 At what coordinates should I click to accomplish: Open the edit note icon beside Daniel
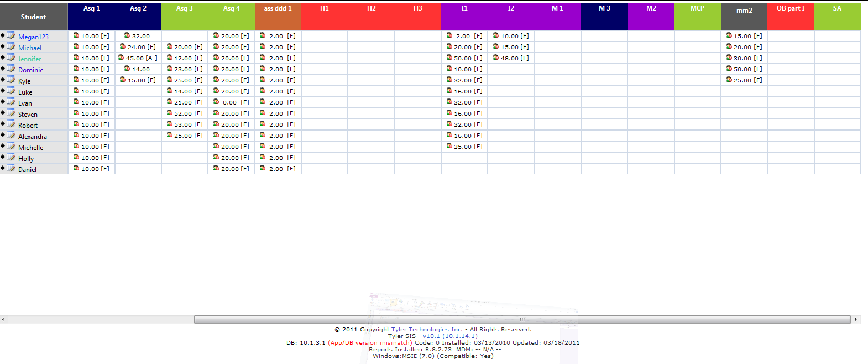click(11, 168)
